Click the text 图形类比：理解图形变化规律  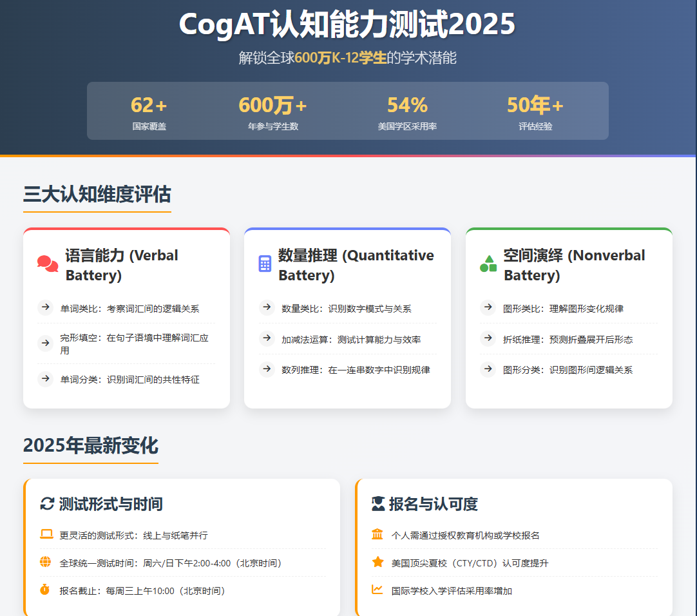coord(563,309)
